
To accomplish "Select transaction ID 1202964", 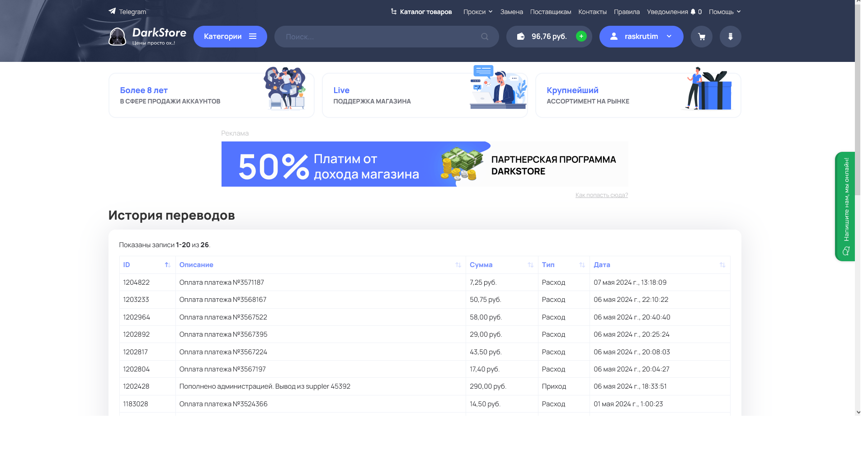I will coord(137,317).
